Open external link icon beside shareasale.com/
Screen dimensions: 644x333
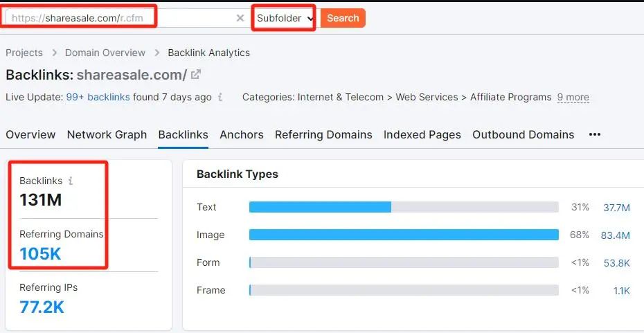pos(197,75)
